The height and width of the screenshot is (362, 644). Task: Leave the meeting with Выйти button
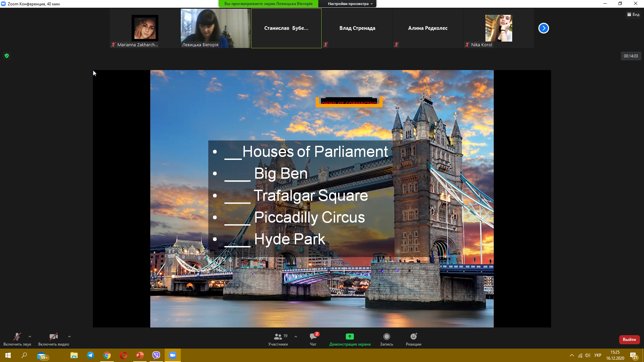coord(629,340)
